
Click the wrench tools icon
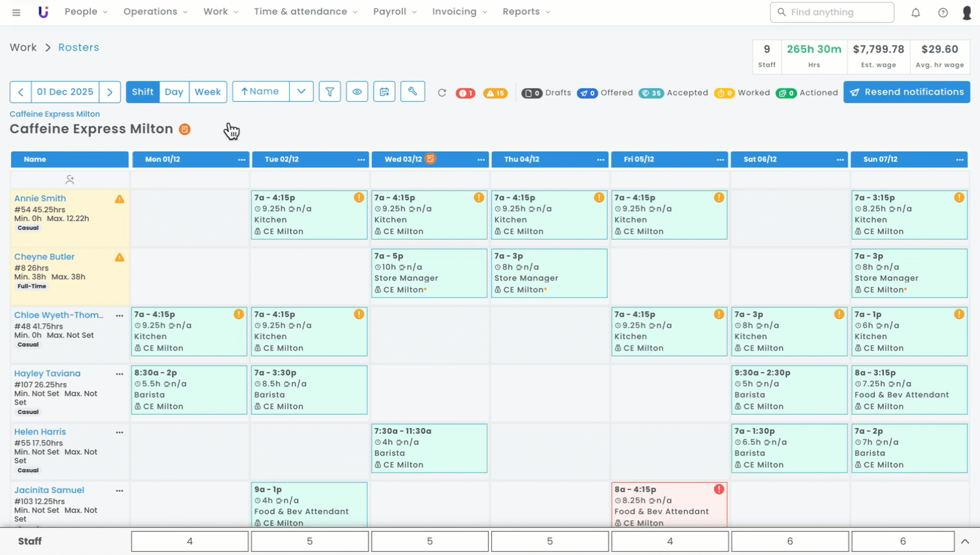point(412,92)
